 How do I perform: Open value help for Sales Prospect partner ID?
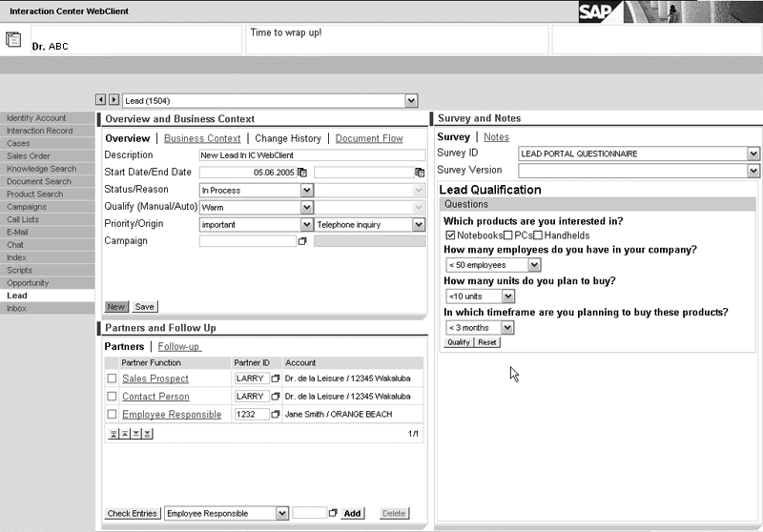(x=276, y=379)
